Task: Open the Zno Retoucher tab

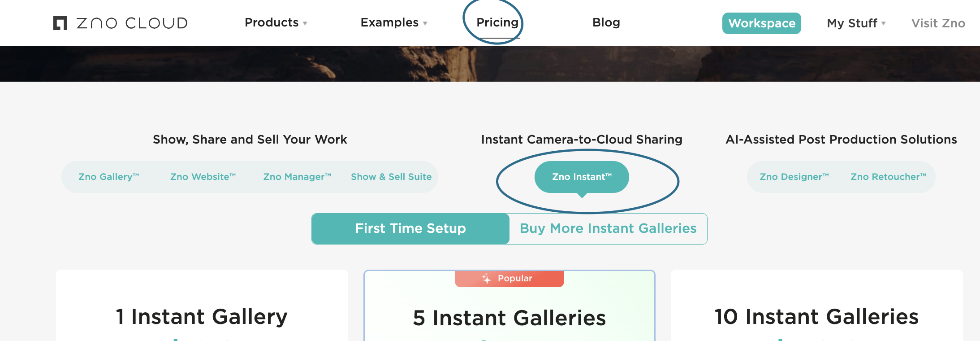Action: (888, 177)
